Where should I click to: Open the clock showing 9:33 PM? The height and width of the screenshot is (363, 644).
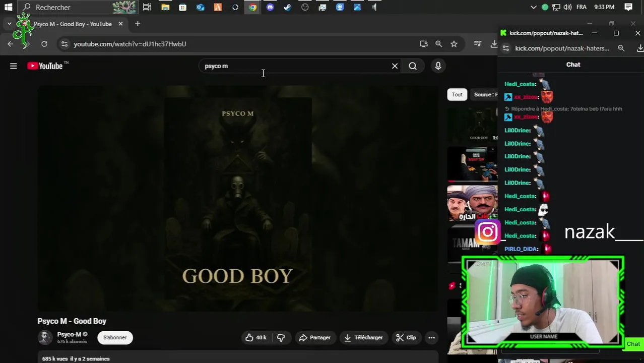coord(604,7)
